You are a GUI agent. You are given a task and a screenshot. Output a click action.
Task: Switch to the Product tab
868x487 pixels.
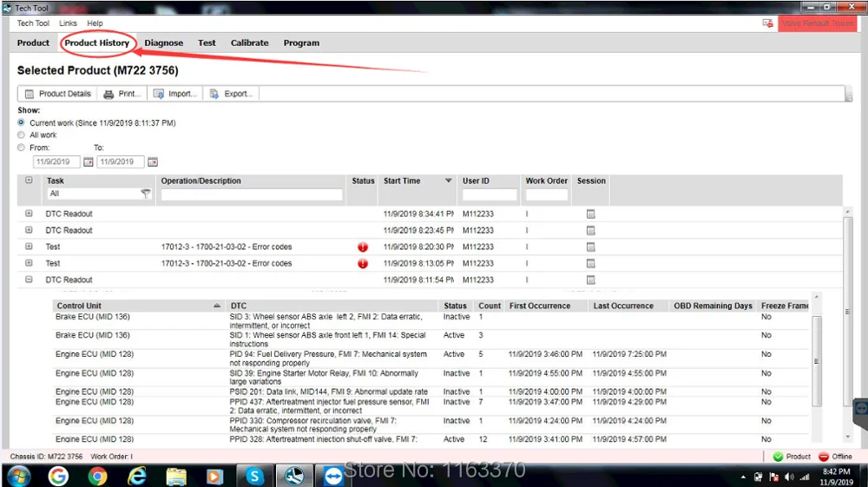(33, 43)
